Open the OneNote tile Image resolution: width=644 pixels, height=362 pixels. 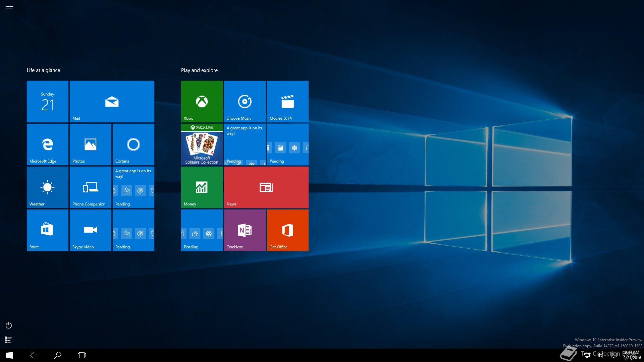[245, 230]
